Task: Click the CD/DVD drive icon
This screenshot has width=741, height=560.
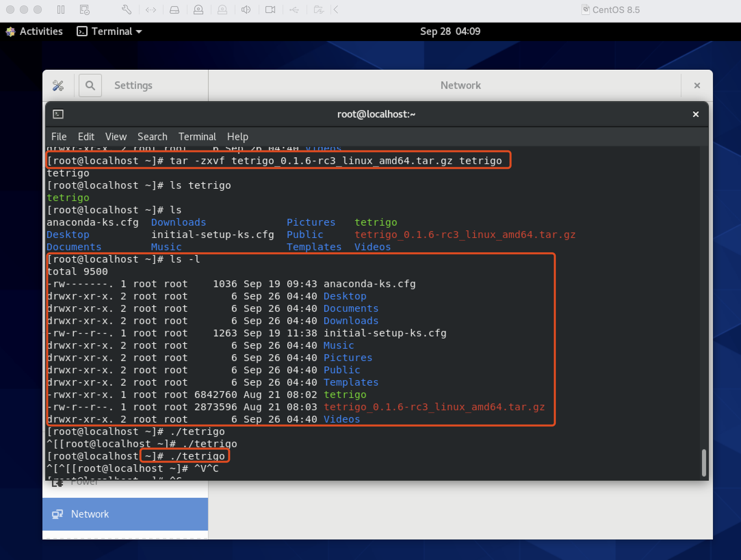Action: [x=198, y=10]
